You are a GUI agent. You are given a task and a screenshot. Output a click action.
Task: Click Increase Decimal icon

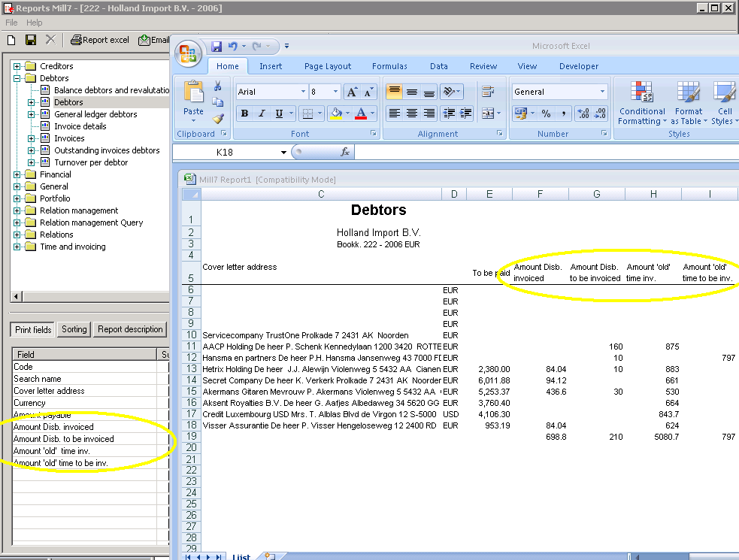point(583,114)
